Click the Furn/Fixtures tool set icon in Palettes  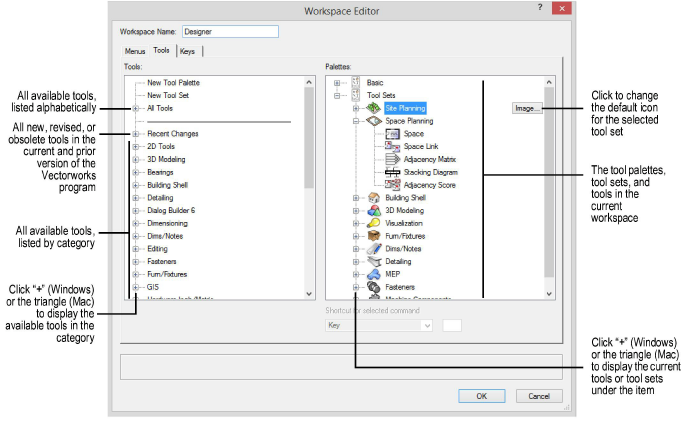pyautogui.click(x=374, y=236)
